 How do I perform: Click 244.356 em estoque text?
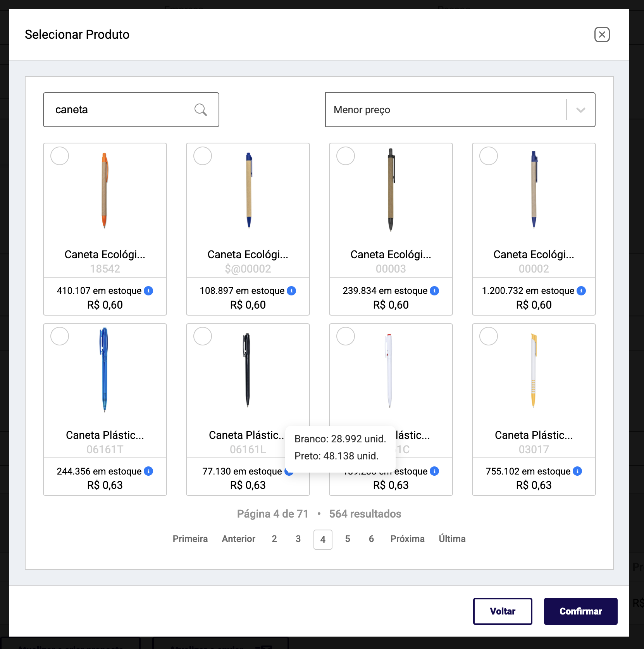tap(99, 471)
